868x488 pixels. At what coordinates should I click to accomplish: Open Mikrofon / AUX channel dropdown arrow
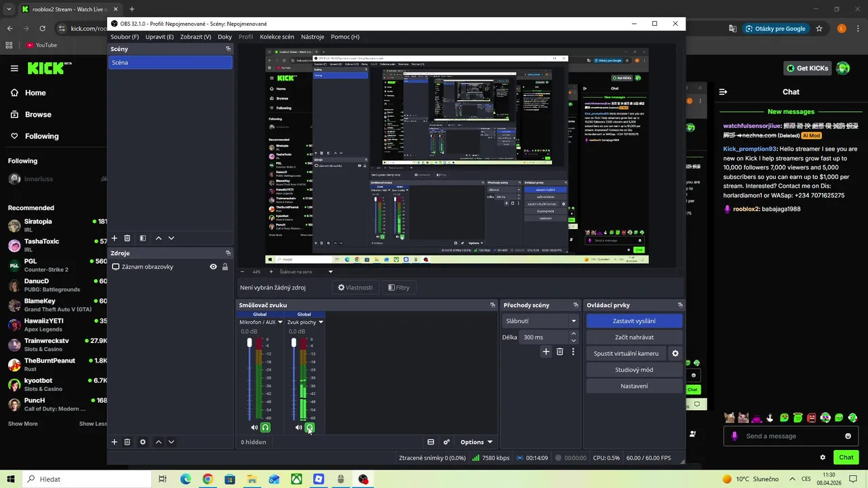pos(280,322)
